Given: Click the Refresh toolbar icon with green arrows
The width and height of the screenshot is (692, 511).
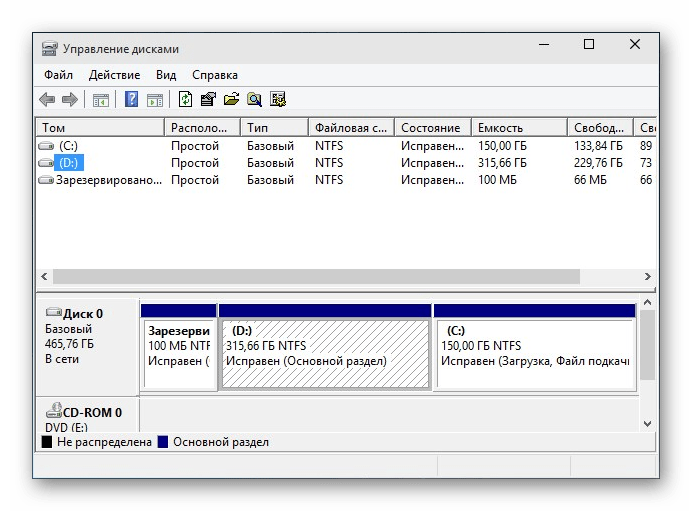Looking at the screenshot, I should (x=185, y=100).
